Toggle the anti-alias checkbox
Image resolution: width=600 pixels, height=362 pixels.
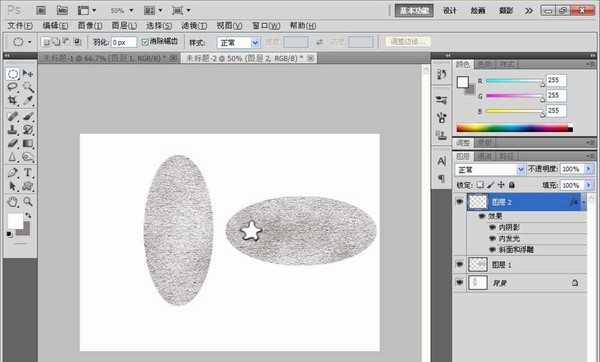(x=145, y=42)
